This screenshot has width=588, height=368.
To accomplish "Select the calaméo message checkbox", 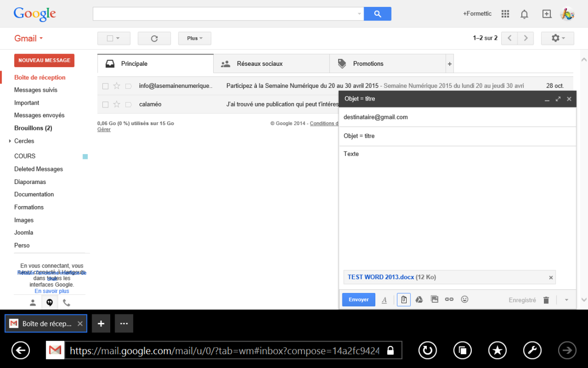I will (x=105, y=105).
